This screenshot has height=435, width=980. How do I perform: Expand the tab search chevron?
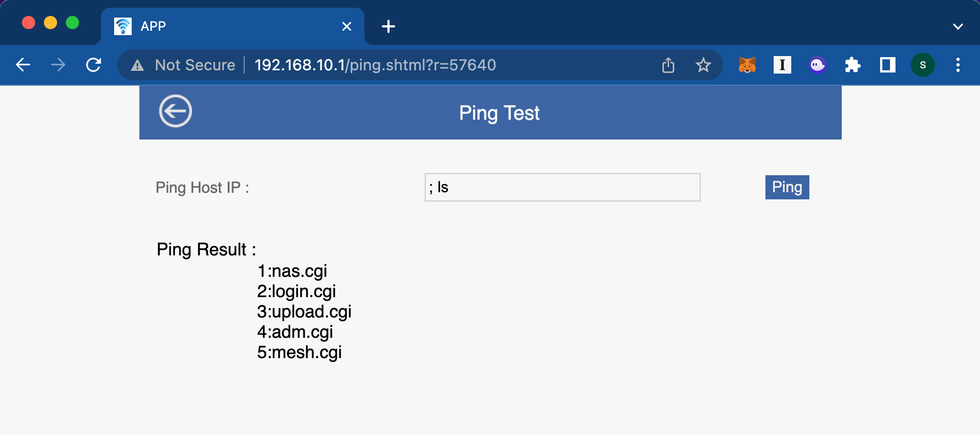[x=958, y=26]
